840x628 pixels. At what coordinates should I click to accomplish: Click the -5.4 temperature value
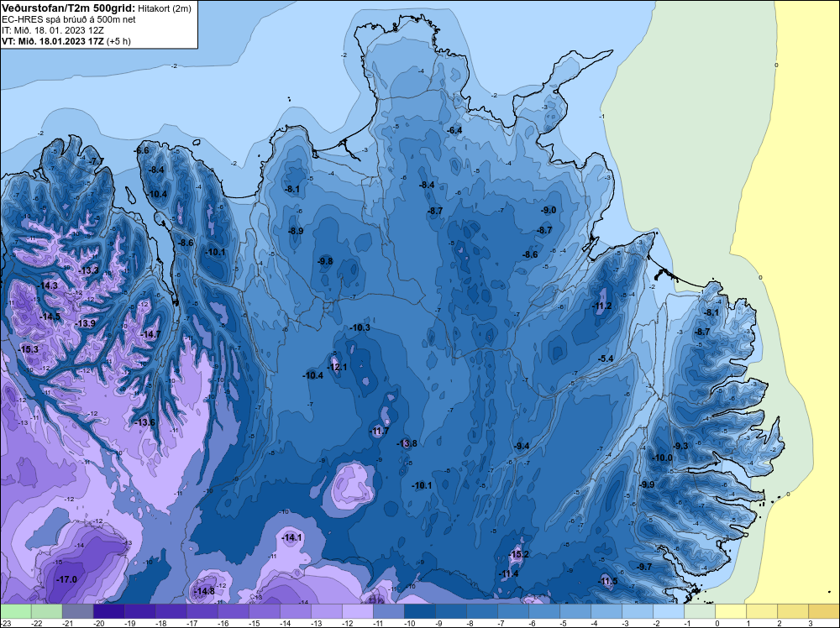click(606, 358)
